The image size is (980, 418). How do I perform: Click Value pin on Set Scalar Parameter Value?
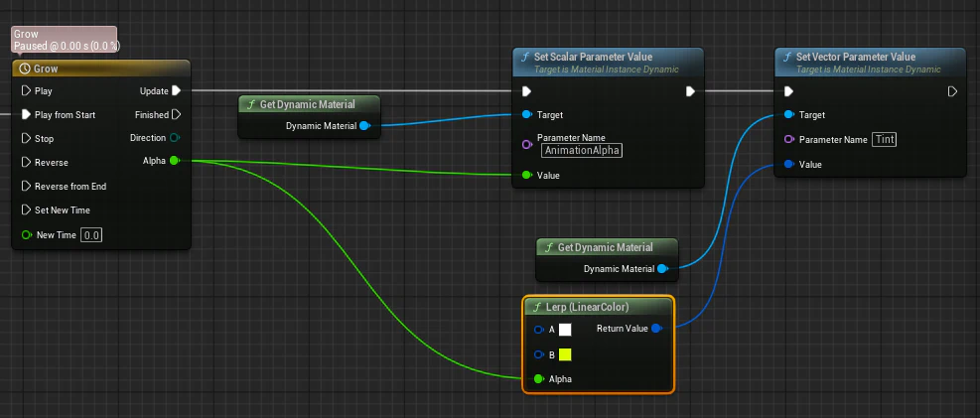pos(527,176)
